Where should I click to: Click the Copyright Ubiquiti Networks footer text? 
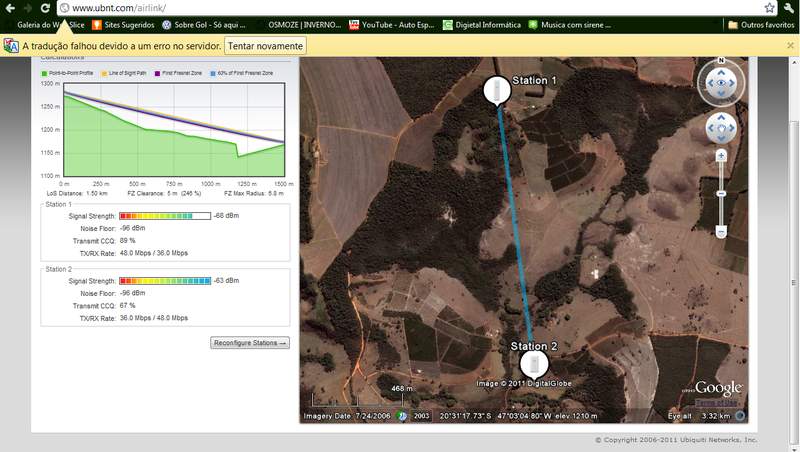(x=676, y=440)
